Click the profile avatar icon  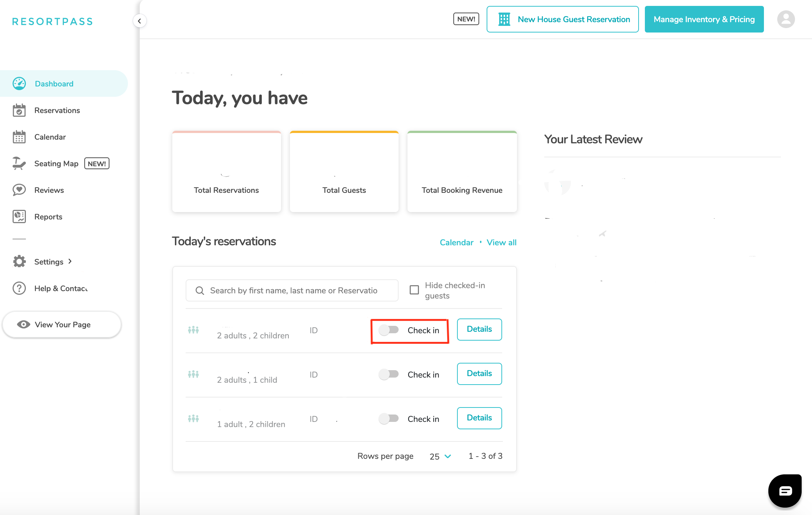[x=786, y=19]
